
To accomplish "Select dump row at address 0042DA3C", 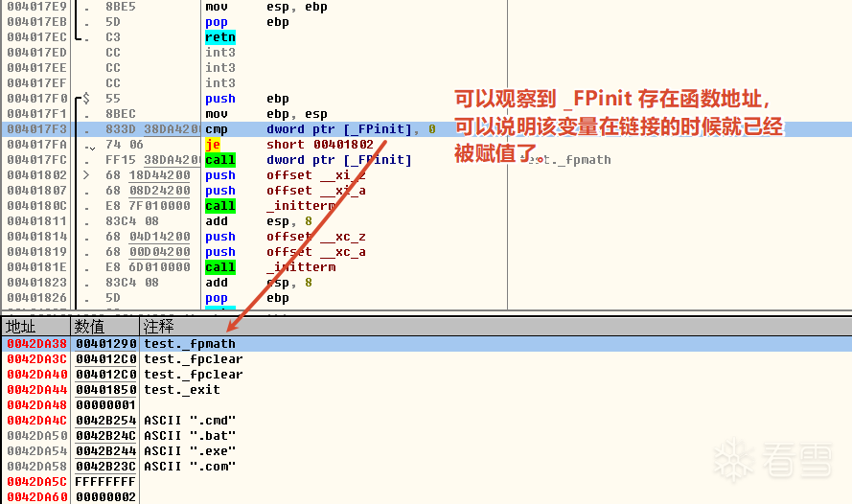I will (426, 359).
